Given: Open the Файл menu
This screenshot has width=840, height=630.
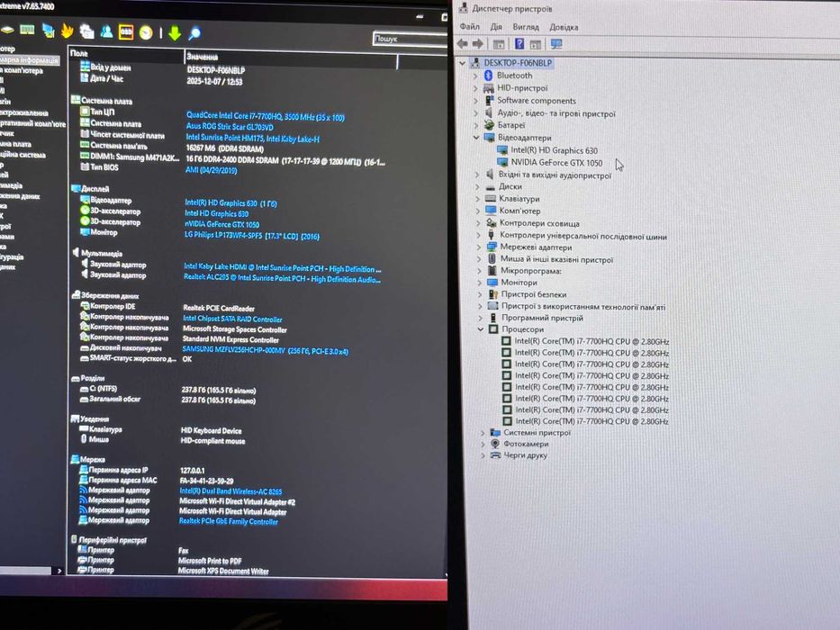Looking at the screenshot, I should pos(469,26).
